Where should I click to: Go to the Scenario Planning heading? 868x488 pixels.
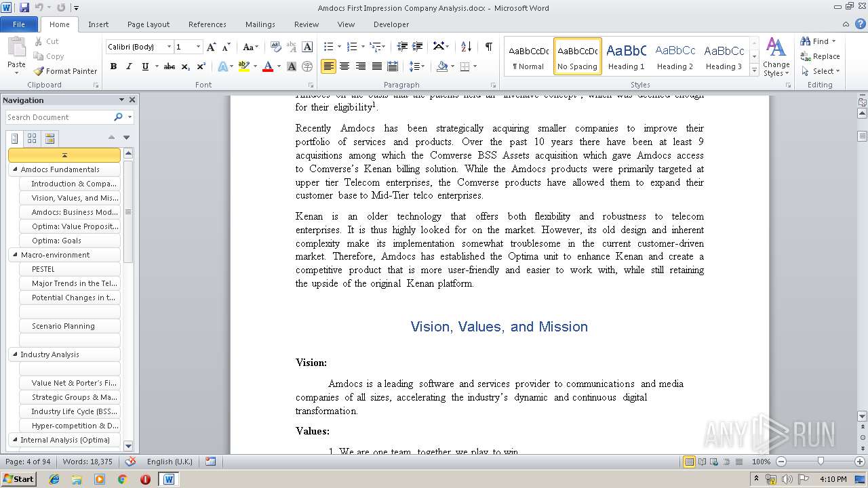pyautogui.click(x=70, y=326)
